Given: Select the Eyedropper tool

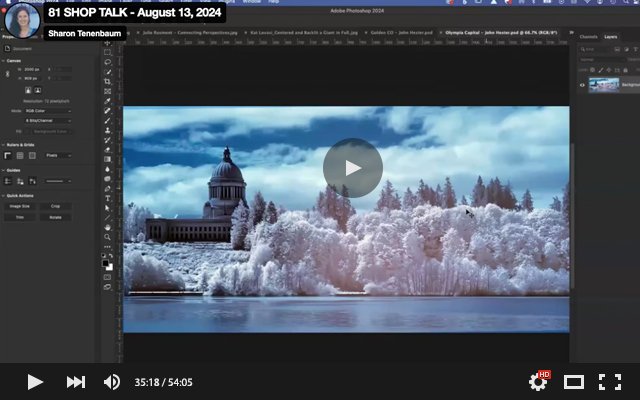Looking at the screenshot, I should pos(107,101).
